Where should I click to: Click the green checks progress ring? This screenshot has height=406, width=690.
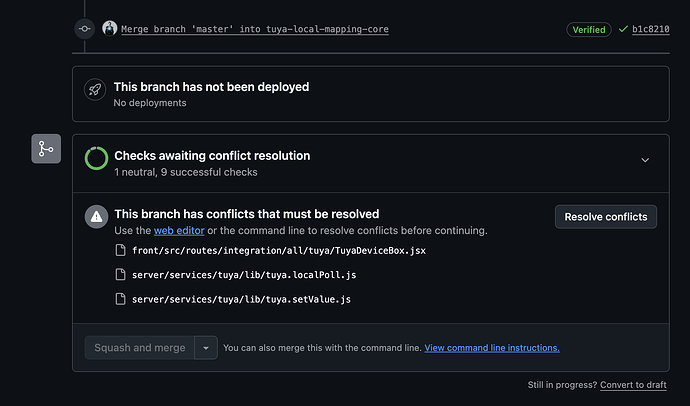pyautogui.click(x=96, y=158)
